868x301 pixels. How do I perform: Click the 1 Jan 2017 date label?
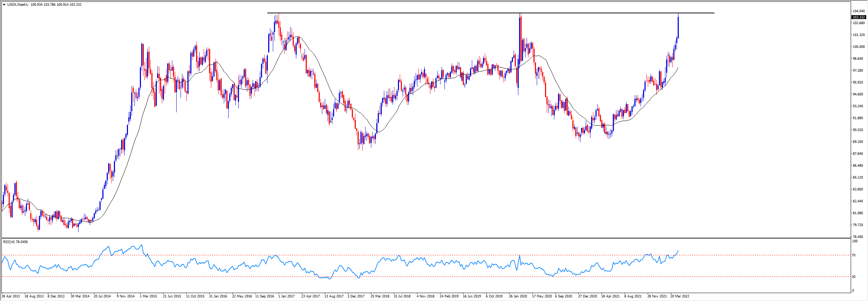point(286,296)
